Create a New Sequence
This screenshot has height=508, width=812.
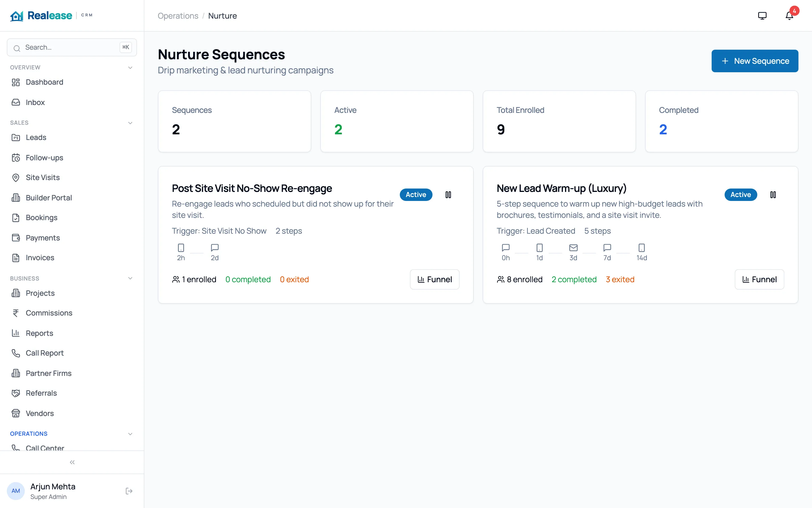pyautogui.click(x=754, y=61)
